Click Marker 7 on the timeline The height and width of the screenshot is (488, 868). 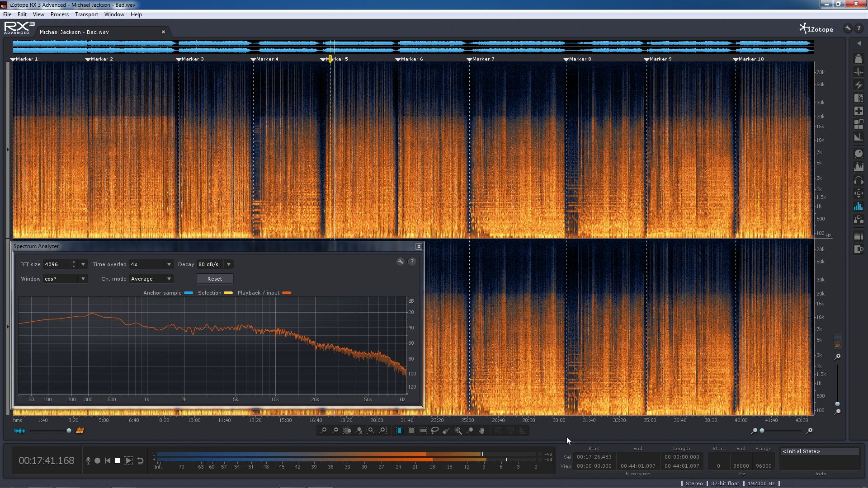(482, 59)
